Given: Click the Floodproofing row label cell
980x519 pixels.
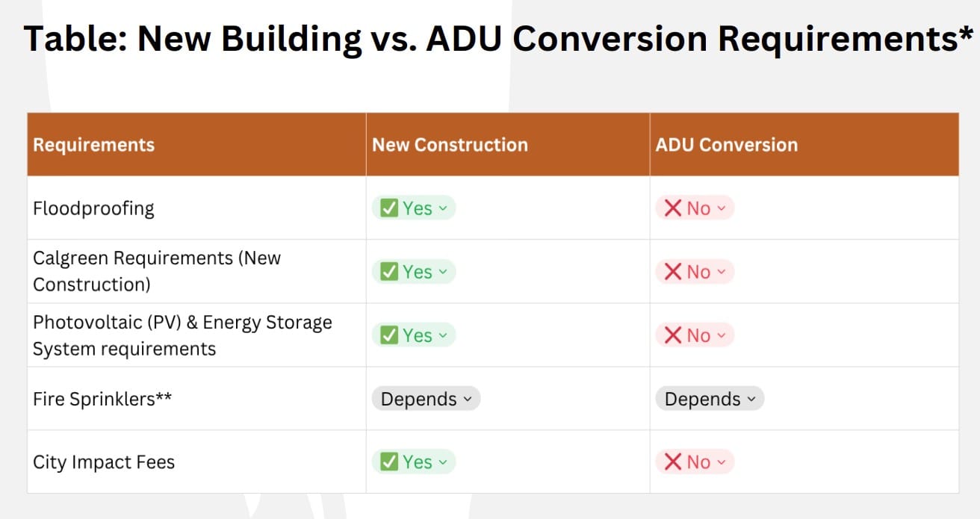Looking at the screenshot, I should click(x=196, y=208).
